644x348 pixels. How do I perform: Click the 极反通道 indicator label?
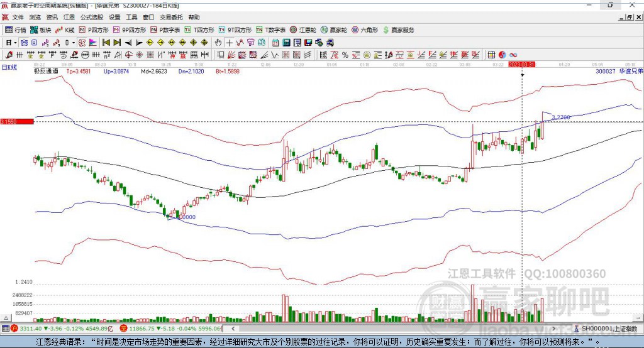(46, 71)
